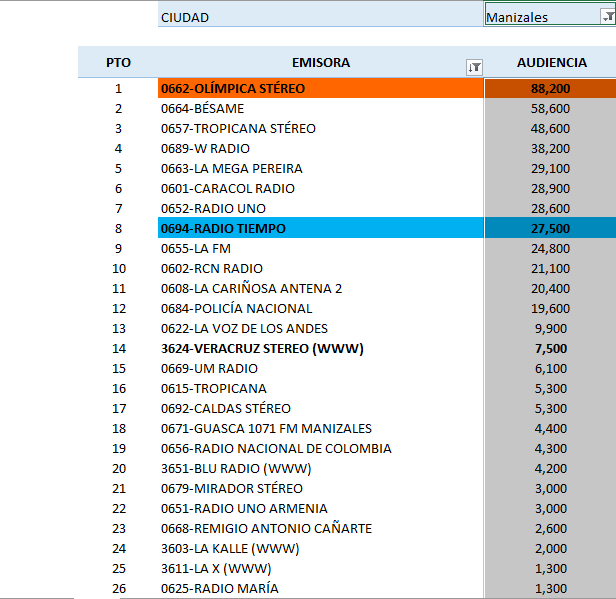Select the 0664-BÉSAME cell
Image resolution: width=616 pixels, height=599 pixels.
coord(321,108)
